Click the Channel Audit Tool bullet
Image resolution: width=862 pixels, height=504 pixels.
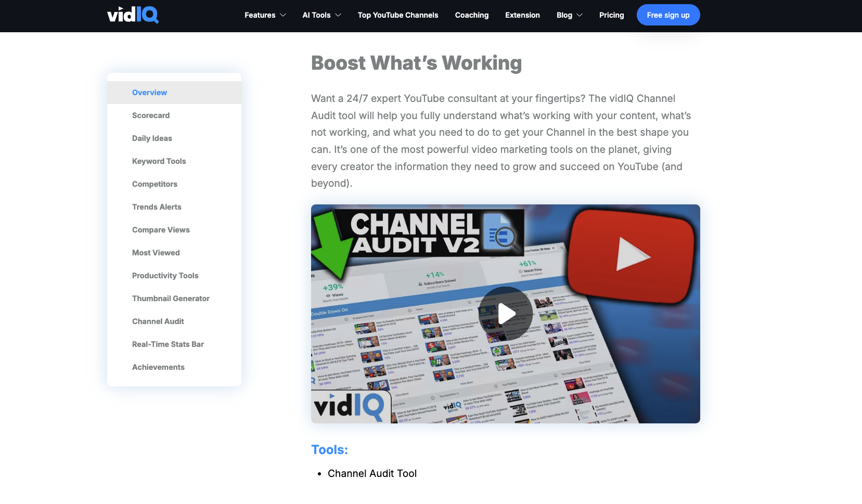(372, 473)
